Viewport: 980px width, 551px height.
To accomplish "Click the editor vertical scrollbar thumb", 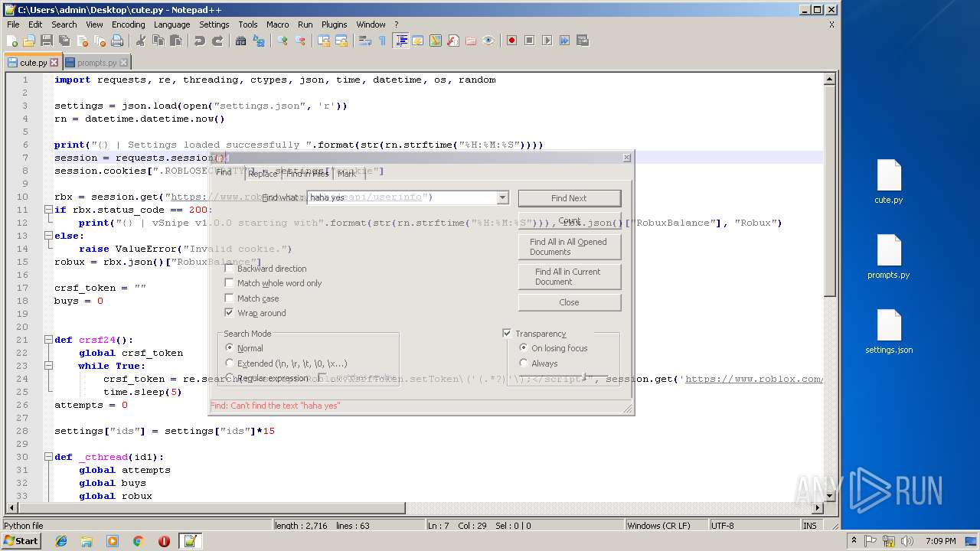I will click(x=830, y=190).
